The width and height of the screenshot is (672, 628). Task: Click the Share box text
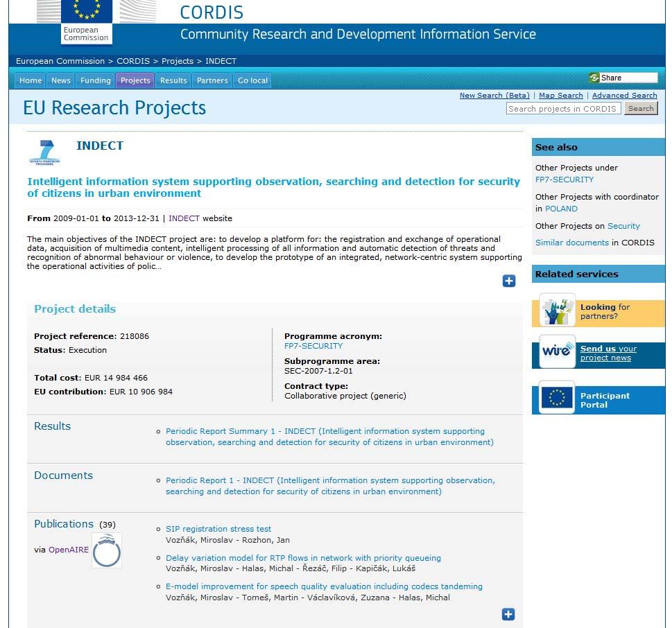(x=611, y=78)
